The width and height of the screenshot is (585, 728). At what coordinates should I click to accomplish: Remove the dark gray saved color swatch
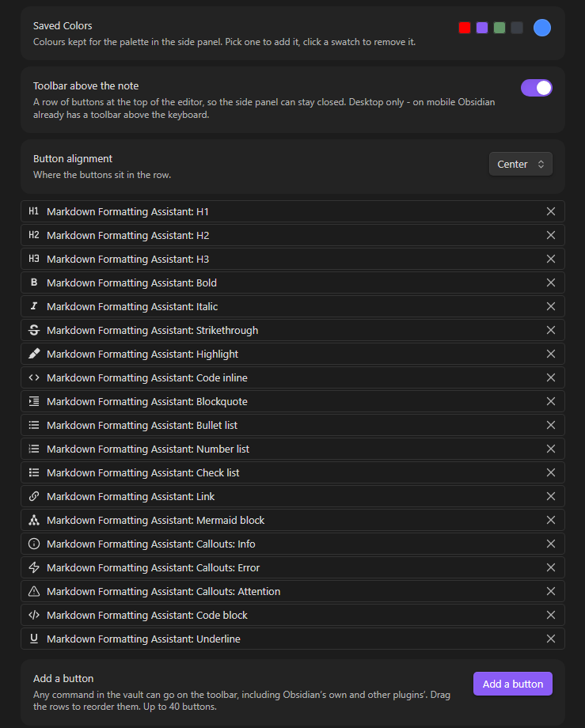click(x=517, y=28)
